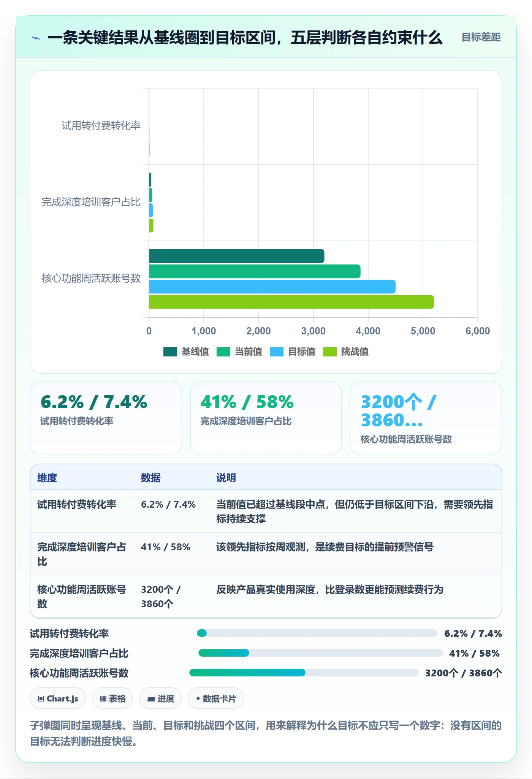Select the table cell 41% / 58%
532x779 pixels.
click(166, 547)
